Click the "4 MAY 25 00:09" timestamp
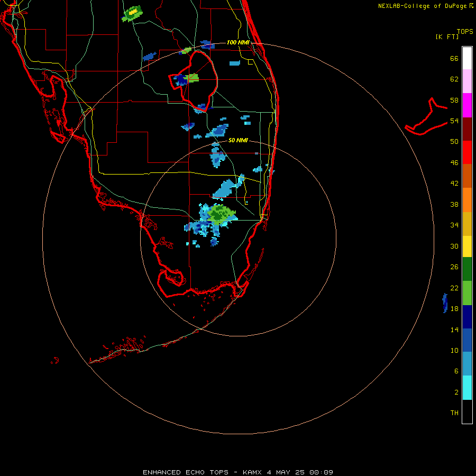This screenshot has height=476, width=476. click(x=300, y=472)
